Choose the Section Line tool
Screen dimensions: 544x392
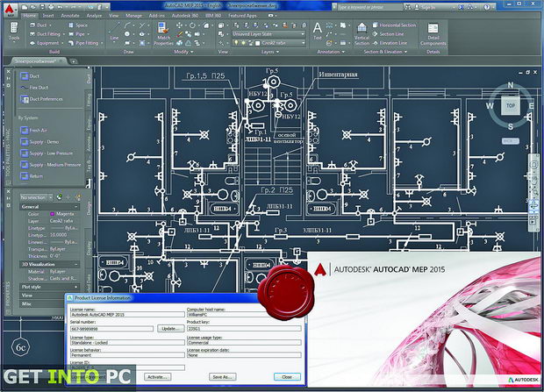tap(388, 34)
